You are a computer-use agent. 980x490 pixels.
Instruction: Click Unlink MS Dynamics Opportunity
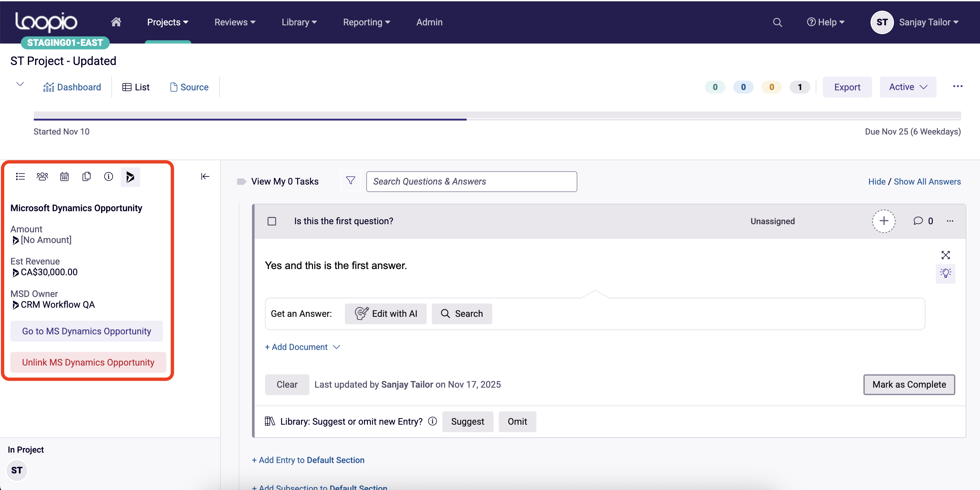(x=88, y=362)
